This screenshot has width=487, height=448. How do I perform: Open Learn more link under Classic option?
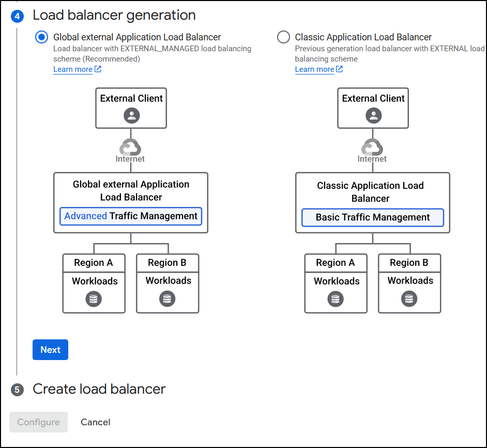pyautogui.click(x=314, y=69)
